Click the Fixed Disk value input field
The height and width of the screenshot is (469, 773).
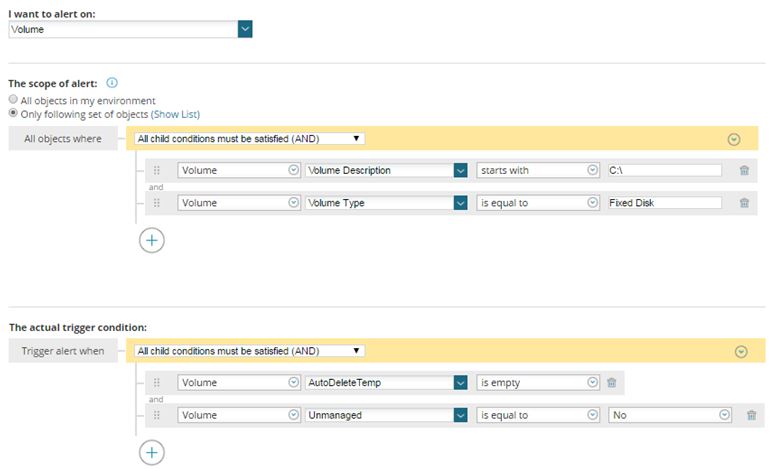click(x=665, y=203)
